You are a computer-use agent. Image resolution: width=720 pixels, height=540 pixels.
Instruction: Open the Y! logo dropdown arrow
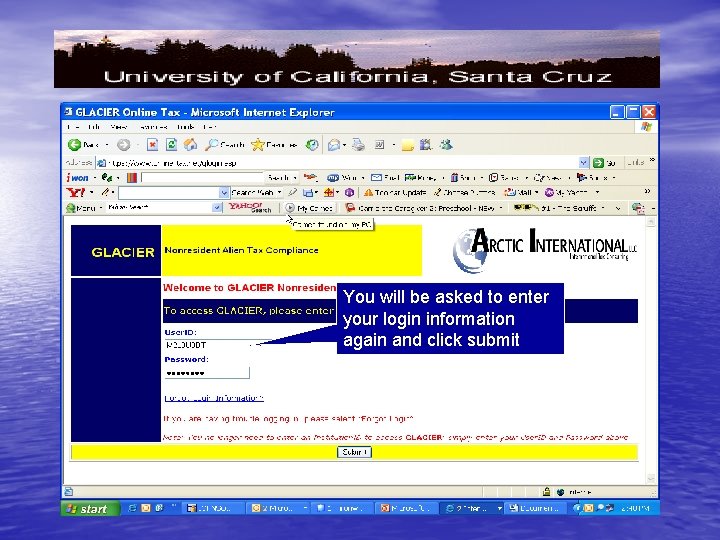91,192
